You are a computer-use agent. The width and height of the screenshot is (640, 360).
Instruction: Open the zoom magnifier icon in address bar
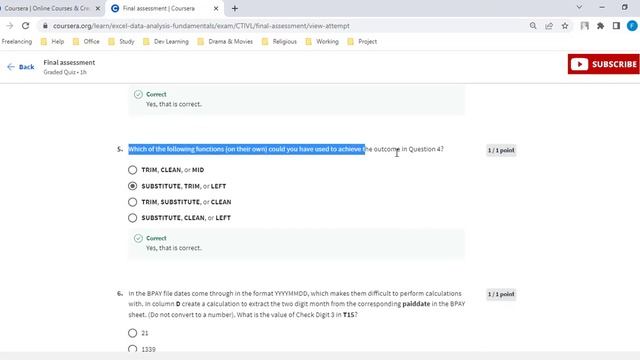(533, 26)
